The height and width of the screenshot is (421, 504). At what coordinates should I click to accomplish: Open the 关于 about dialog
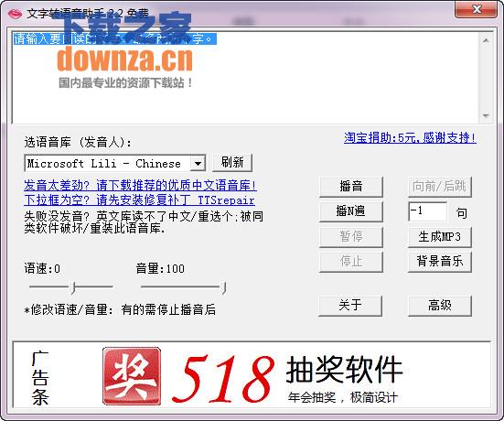click(x=350, y=306)
